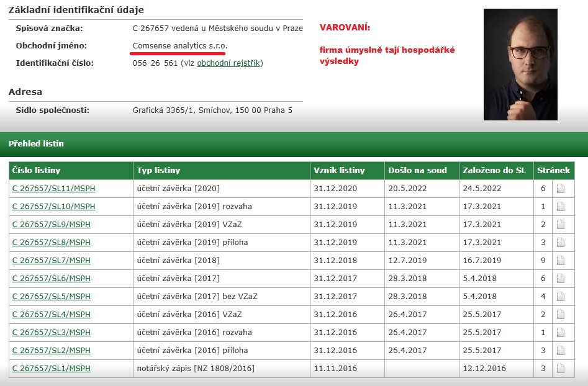The image size is (588, 386).
Task: Click the C 267657/SL1/MSPH document link
Action: click(51, 369)
